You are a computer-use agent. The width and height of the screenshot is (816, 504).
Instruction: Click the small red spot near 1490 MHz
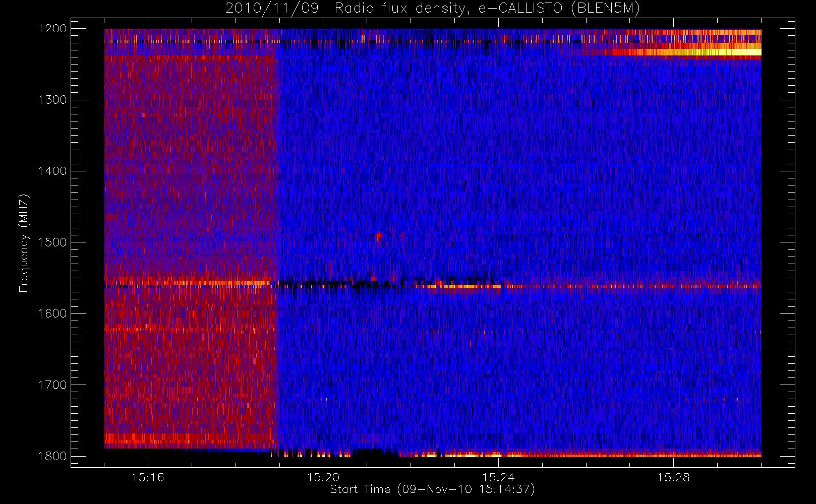click(x=378, y=236)
